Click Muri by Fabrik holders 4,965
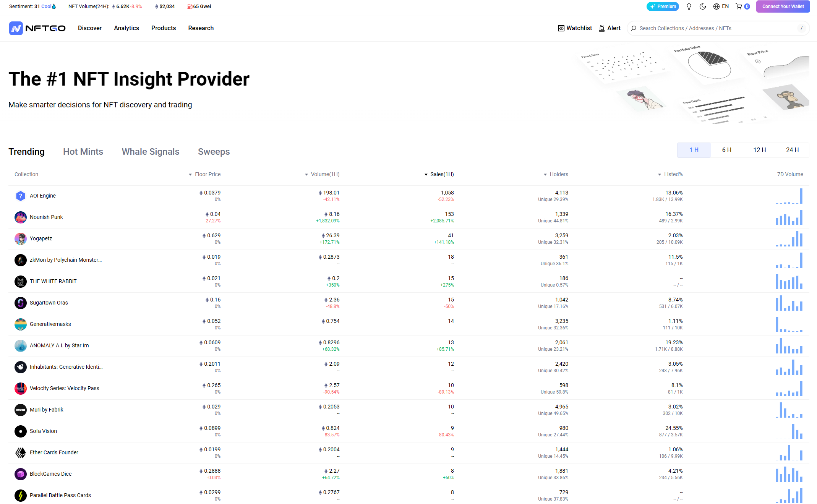 tap(562, 407)
